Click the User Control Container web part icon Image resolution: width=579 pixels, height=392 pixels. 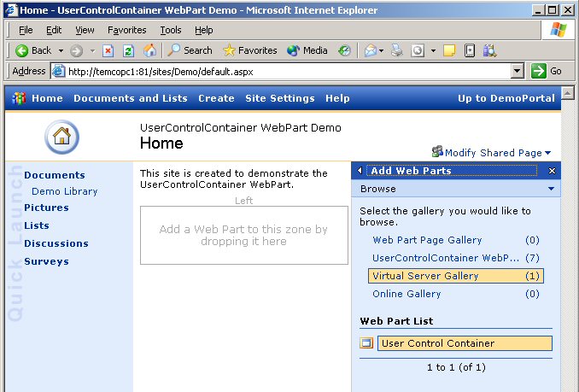(366, 343)
